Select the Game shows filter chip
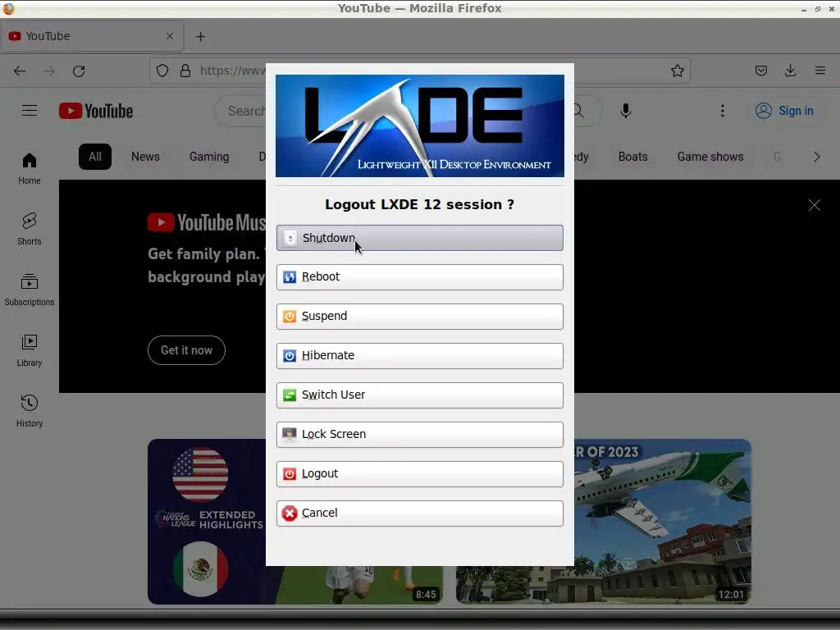Viewport: 840px width, 630px height. [710, 157]
